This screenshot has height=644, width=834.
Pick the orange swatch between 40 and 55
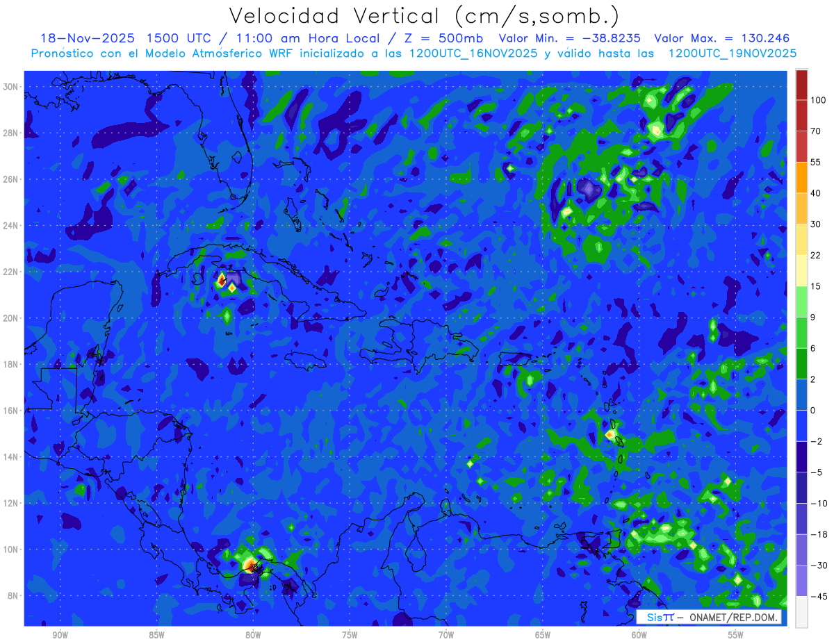coord(801,177)
